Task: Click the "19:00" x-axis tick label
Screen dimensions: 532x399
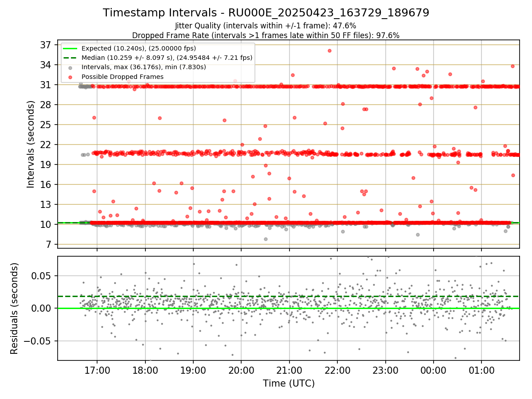Action: click(193, 370)
